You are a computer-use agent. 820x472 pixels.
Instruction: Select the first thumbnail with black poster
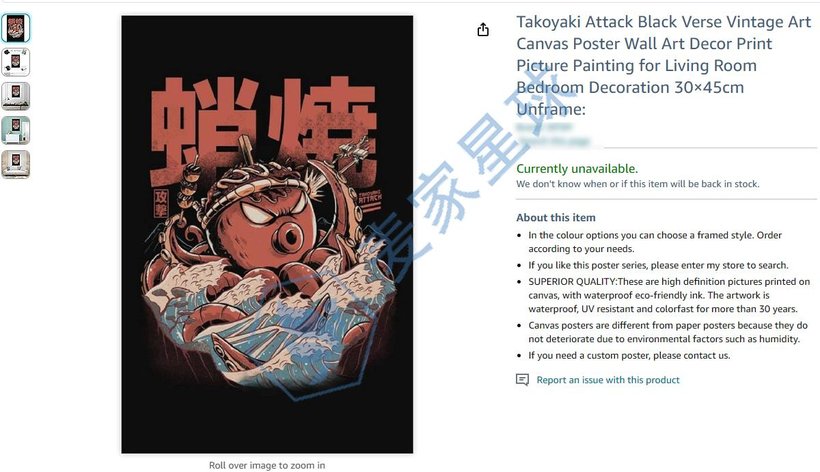pyautogui.click(x=16, y=28)
